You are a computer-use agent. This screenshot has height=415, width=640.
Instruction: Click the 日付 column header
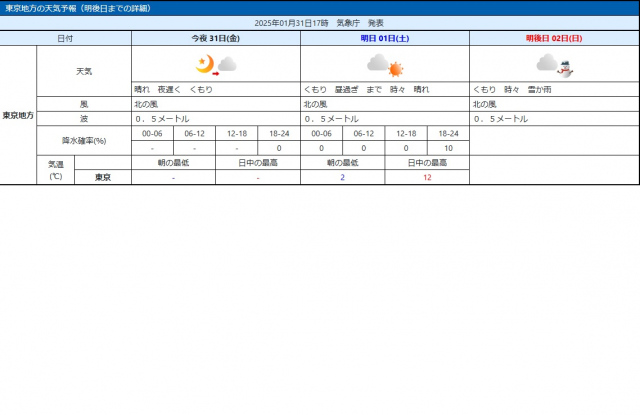[x=65, y=38]
